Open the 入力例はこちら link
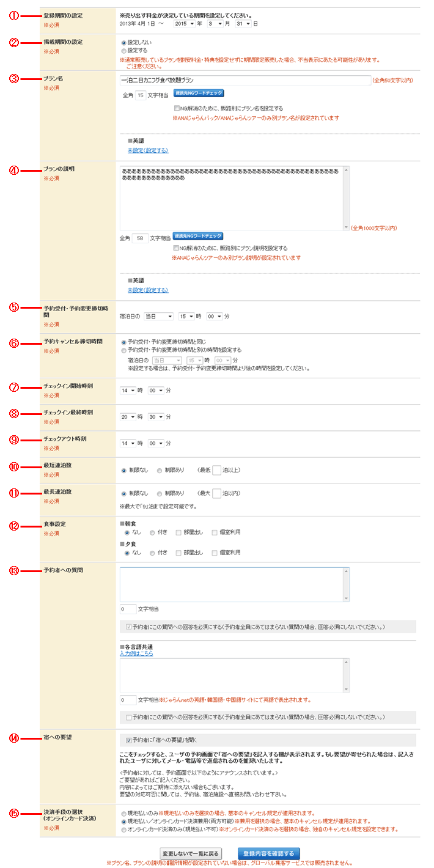 136,653
